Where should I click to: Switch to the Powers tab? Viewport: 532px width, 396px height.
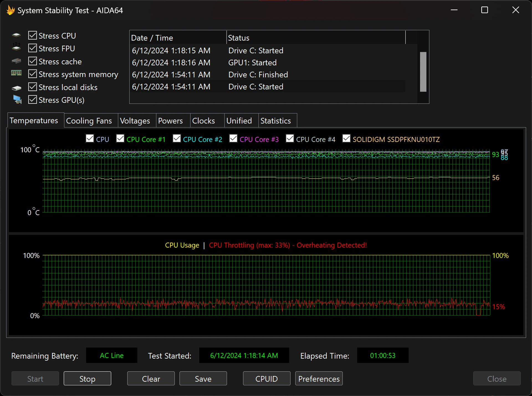point(173,121)
